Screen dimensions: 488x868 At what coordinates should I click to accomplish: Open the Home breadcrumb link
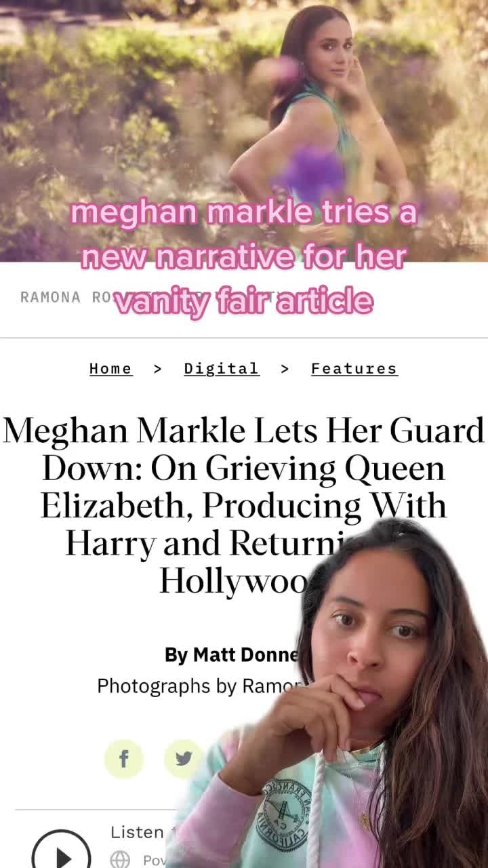(111, 368)
